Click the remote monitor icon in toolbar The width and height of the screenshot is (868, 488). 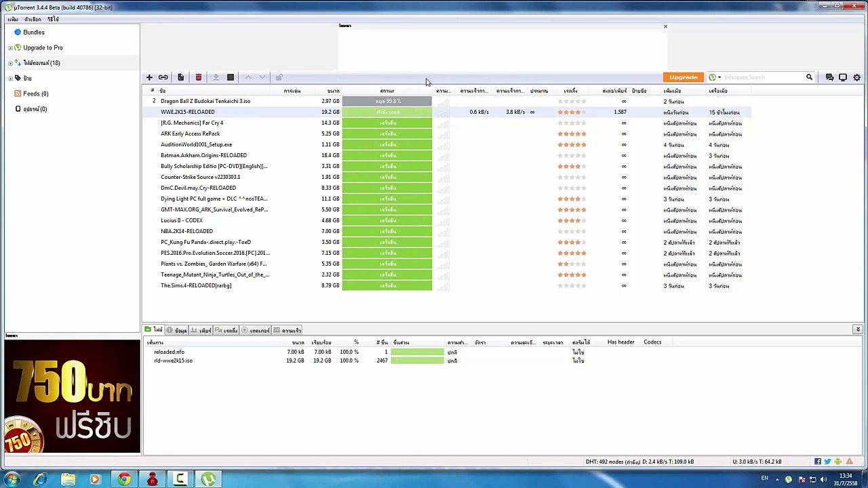843,77
